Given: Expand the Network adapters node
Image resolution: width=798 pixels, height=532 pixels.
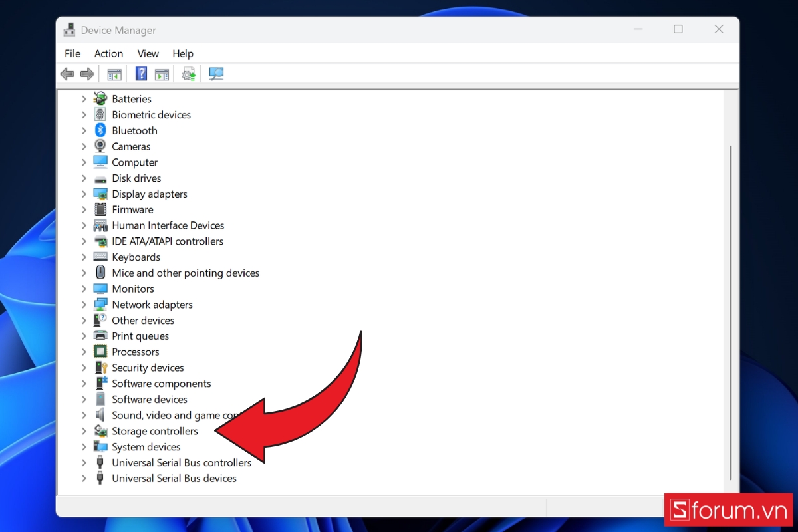Looking at the screenshot, I should [84, 305].
